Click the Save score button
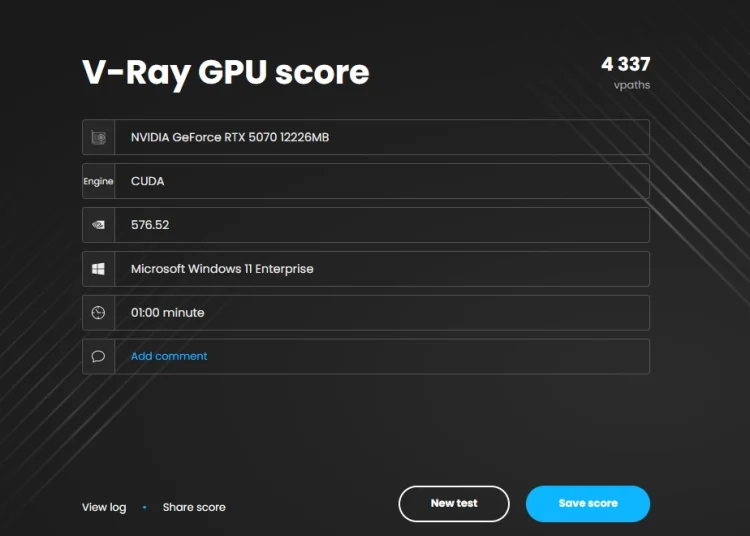750x536 pixels. [588, 503]
